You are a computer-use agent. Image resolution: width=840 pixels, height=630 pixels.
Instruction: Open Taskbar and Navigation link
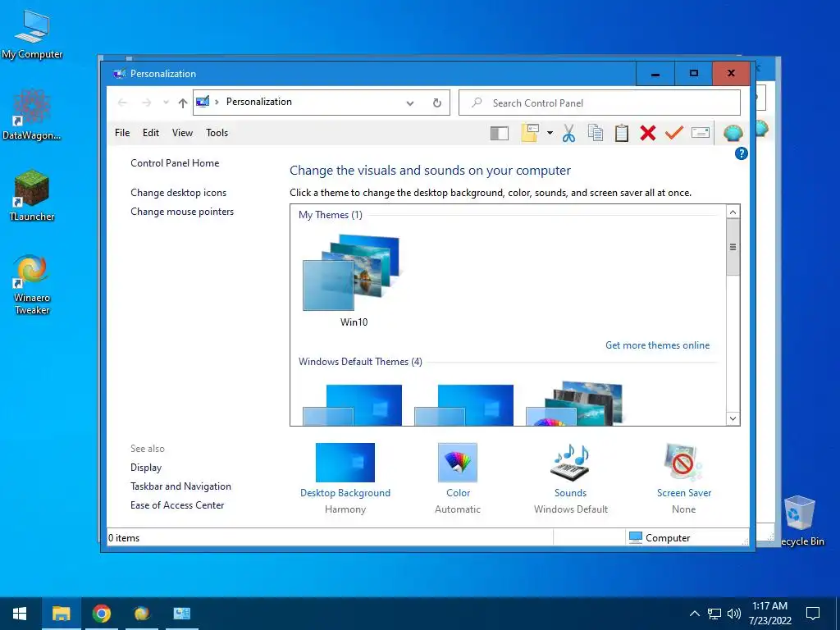[x=180, y=486]
